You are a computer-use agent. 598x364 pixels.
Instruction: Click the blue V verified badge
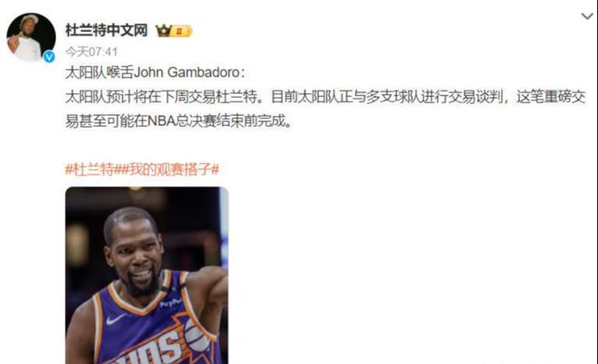click(49, 57)
